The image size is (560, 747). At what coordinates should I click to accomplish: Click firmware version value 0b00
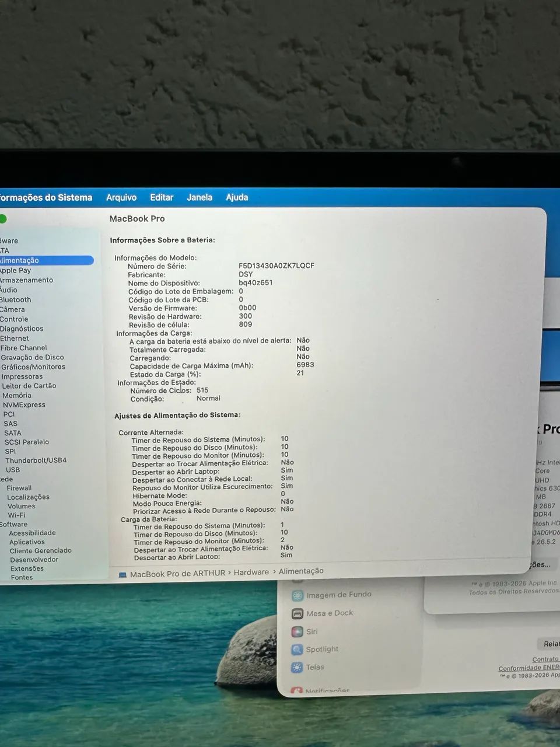(247, 308)
